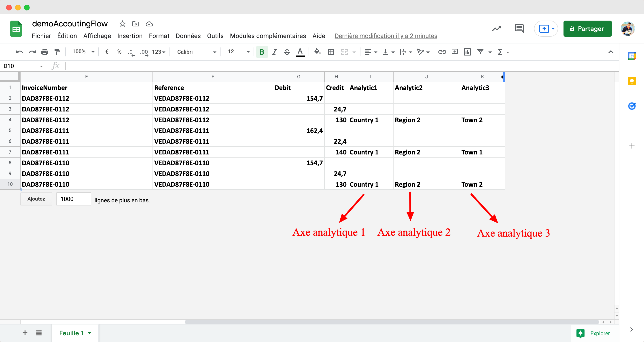Viewport: 644px width, 342px height.
Task: Open the Calibri font dropdown
Action: 197,52
